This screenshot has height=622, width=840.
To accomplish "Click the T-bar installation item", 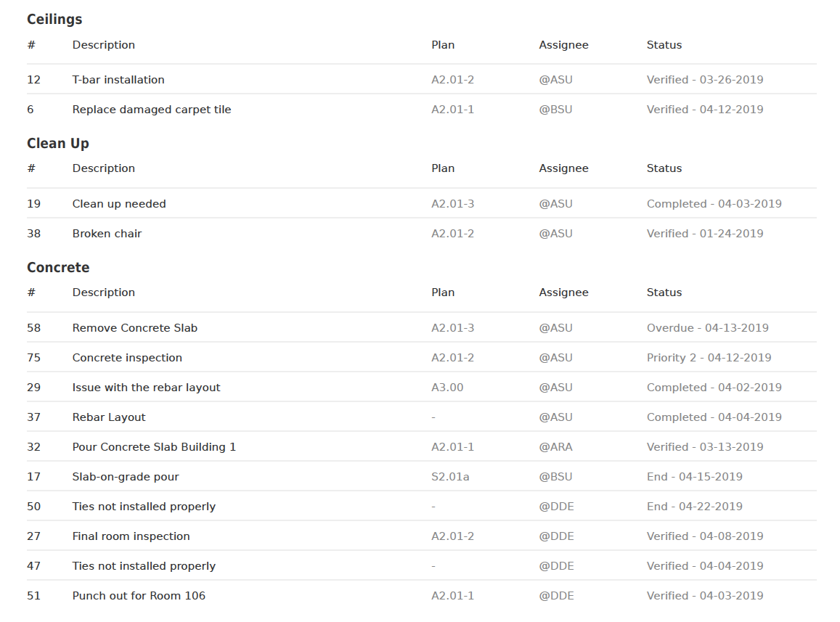I will click(x=118, y=80).
